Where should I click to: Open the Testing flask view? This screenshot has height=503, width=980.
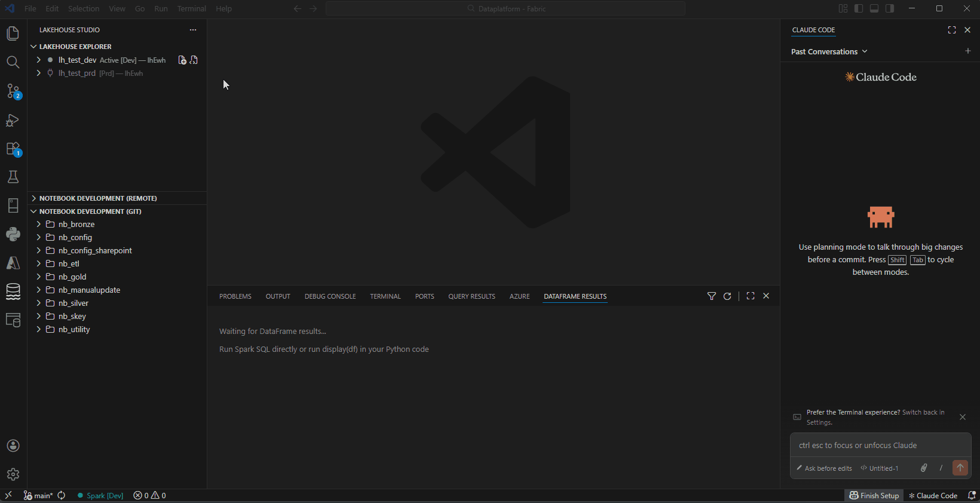point(13,177)
